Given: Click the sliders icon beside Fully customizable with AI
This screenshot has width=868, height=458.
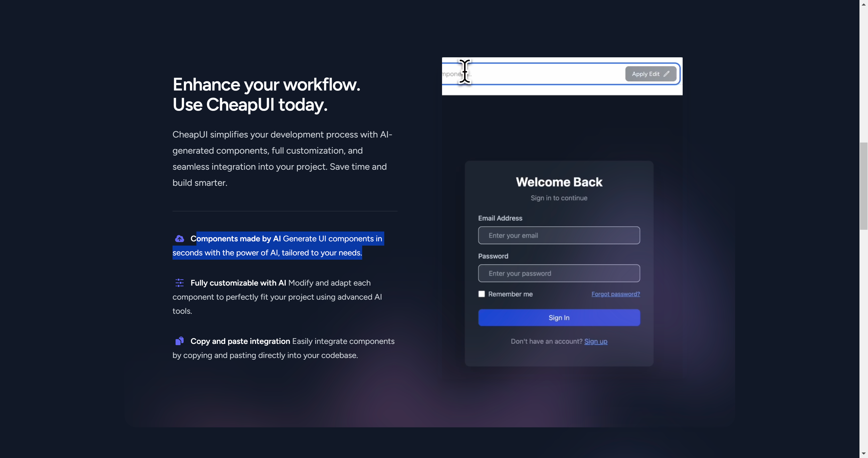Looking at the screenshot, I should 179,283.
